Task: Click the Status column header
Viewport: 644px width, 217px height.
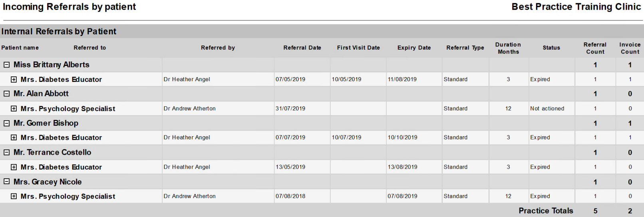Action: 551,48
